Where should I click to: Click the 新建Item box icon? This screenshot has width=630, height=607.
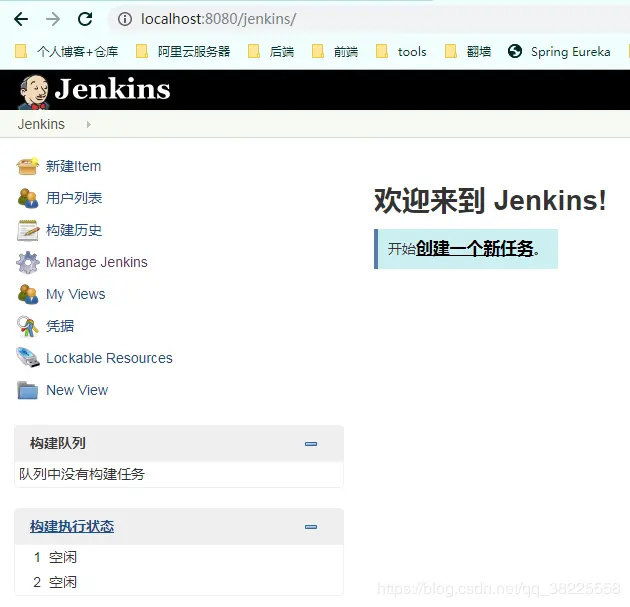[28, 166]
